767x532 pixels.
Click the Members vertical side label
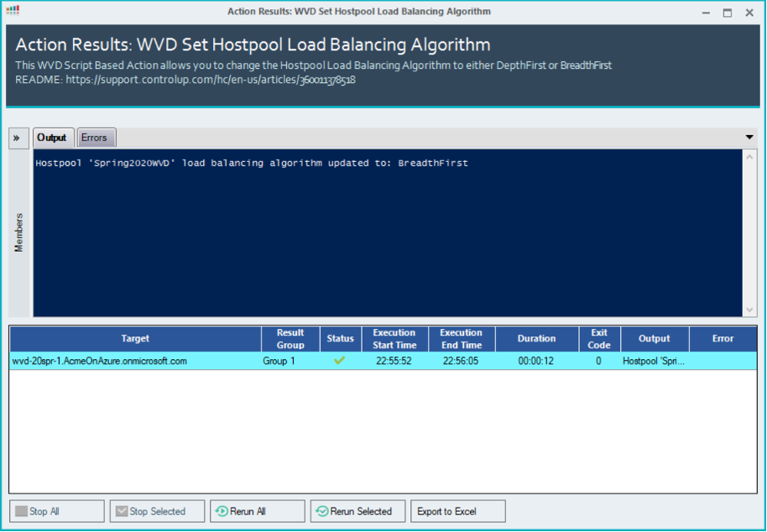19,232
